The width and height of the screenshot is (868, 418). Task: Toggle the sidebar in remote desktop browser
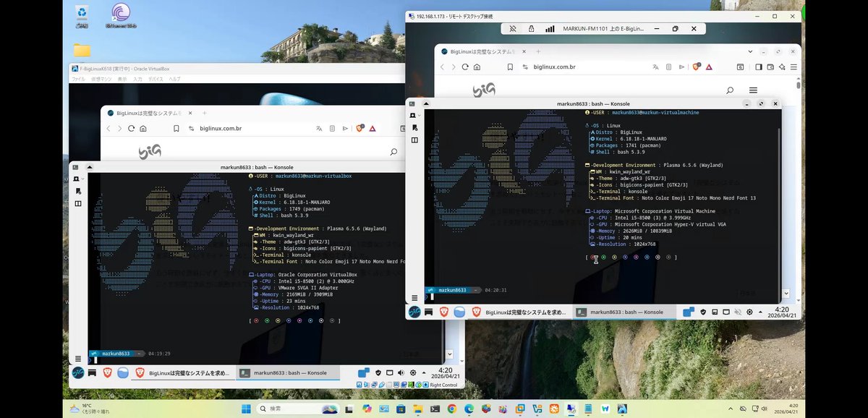pos(759,67)
